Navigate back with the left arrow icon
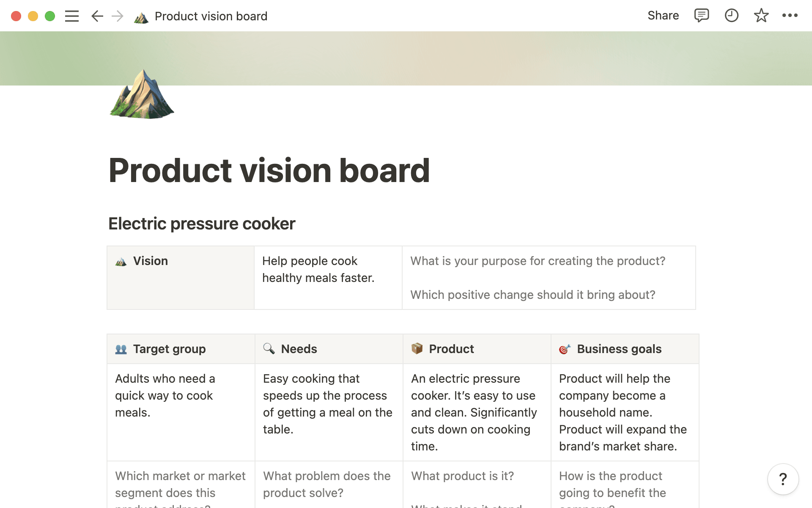Screen dimensions: 812x508 pos(96,16)
